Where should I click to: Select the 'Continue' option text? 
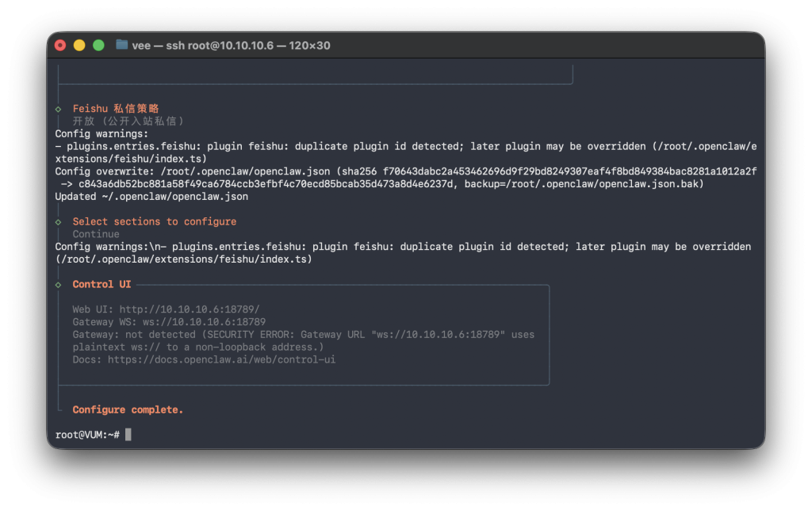pyautogui.click(x=96, y=234)
